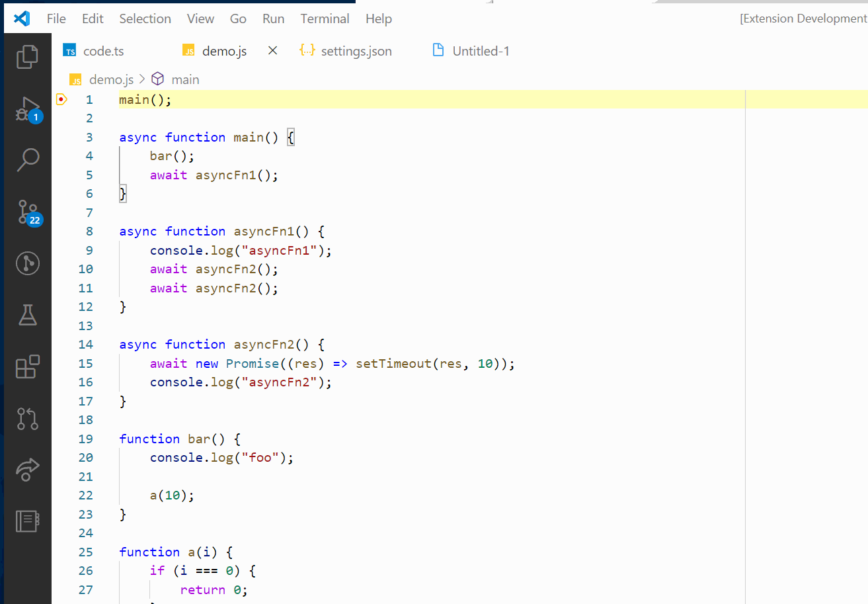868x604 pixels.
Task: Open the Live Share arrow icon
Action: 27,469
